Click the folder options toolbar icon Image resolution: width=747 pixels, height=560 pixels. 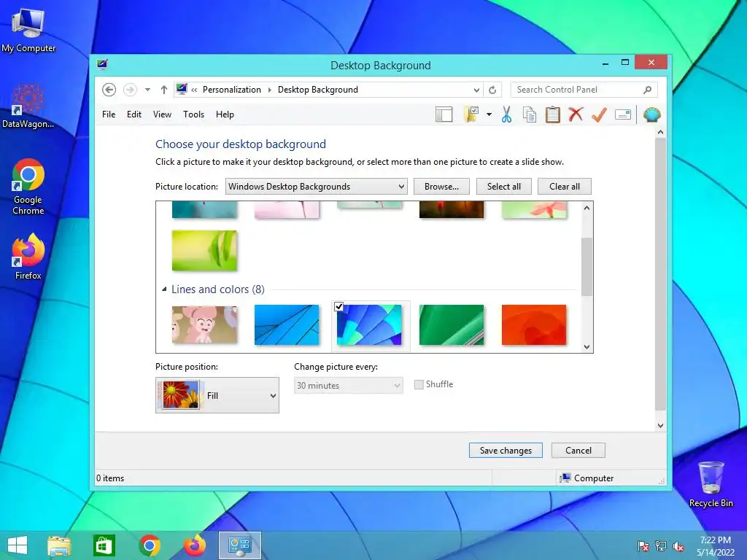coord(471,114)
